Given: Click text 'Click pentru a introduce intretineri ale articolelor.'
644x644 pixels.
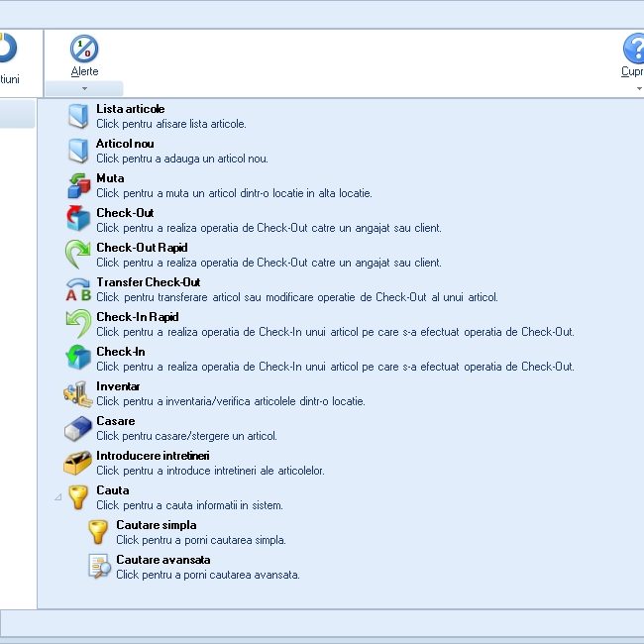Looking at the screenshot, I should coord(210,471).
